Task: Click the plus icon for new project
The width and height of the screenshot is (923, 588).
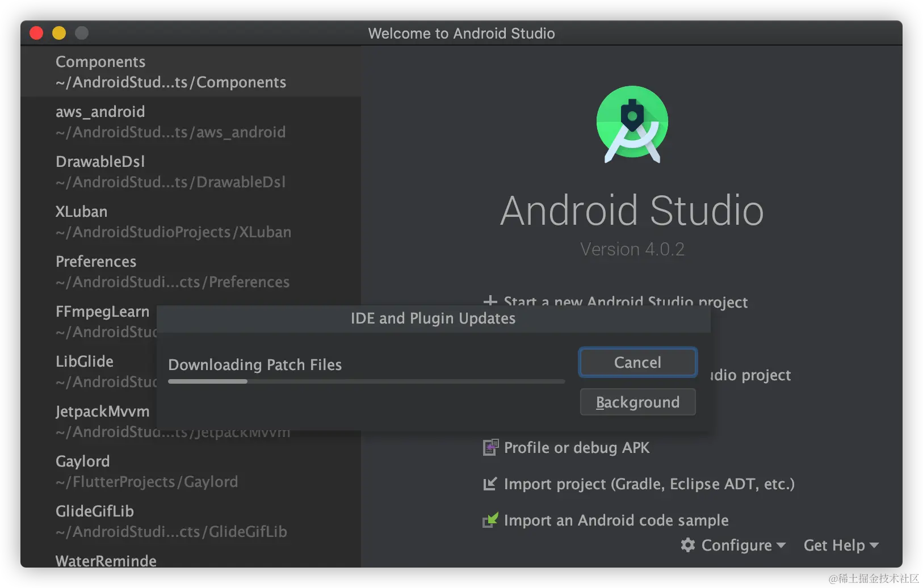Action: [x=490, y=301]
